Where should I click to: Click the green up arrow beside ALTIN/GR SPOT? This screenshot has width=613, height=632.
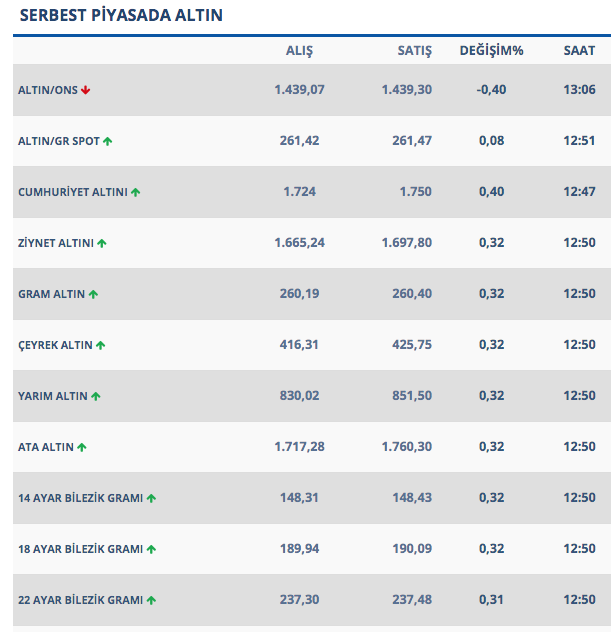click(x=107, y=141)
